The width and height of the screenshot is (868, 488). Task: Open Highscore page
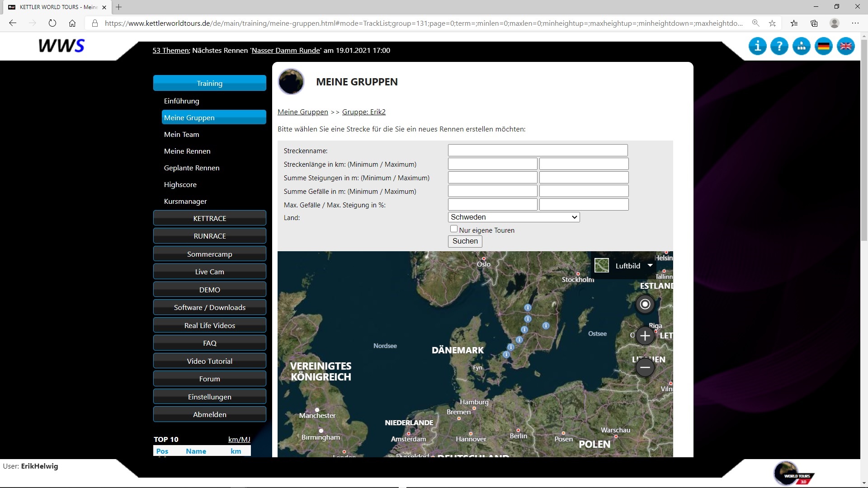[180, 184]
